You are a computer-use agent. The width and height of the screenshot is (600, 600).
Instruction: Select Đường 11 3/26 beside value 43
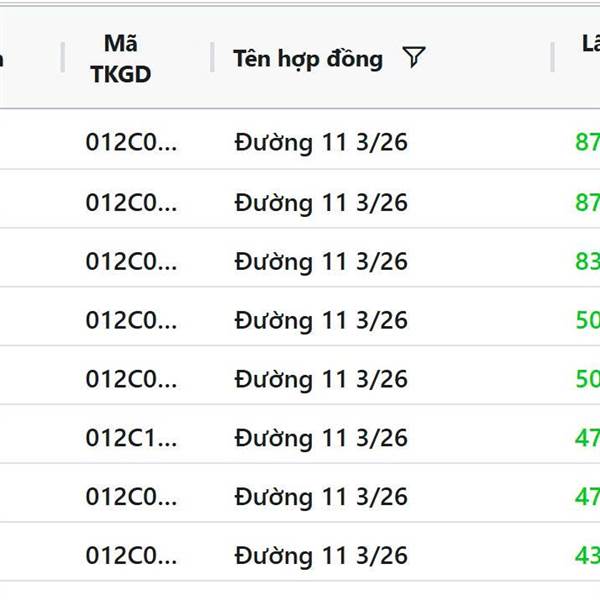[321, 556]
